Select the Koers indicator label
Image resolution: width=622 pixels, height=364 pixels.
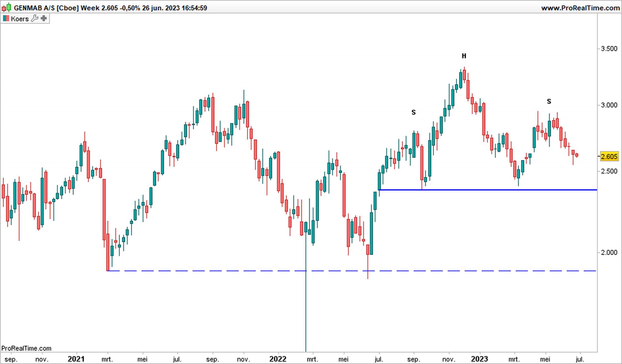click(20, 19)
